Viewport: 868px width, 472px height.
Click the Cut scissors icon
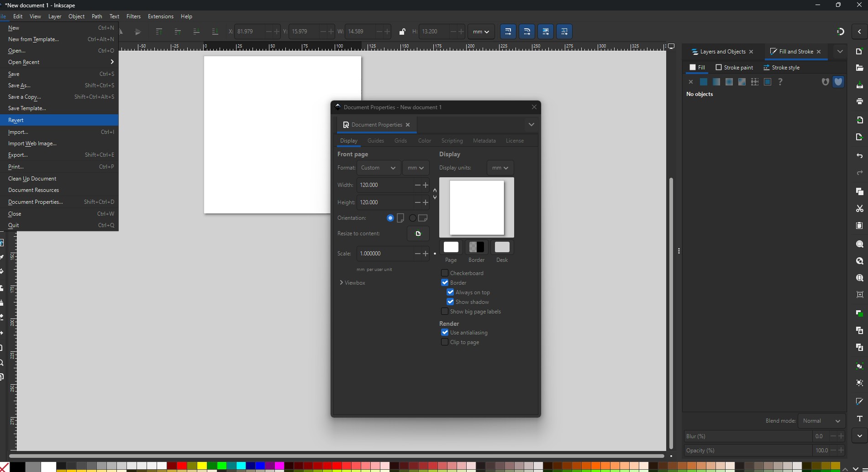tap(859, 209)
